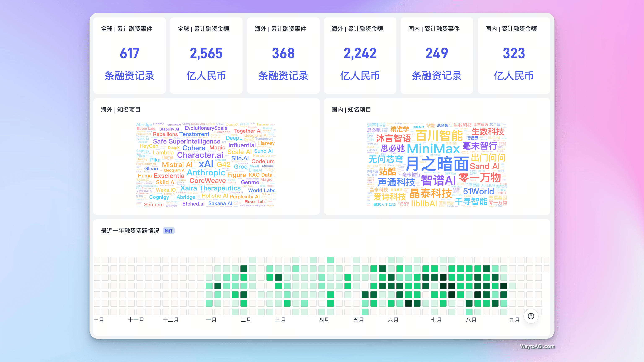Select the 323 domestic funding amount value
This screenshot has height=362, width=644.
coord(514,53)
